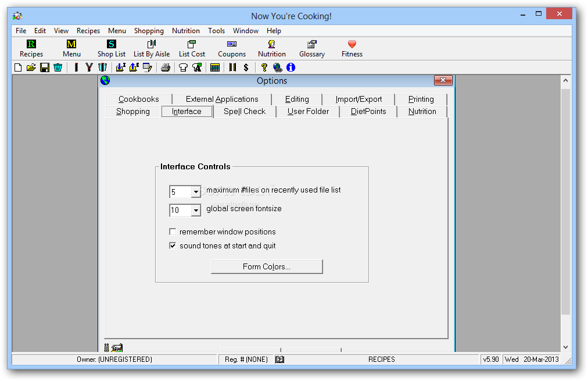Click the scrollbar down arrow
The width and height of the screenshot is (588, 381).
tap(565, 347)
